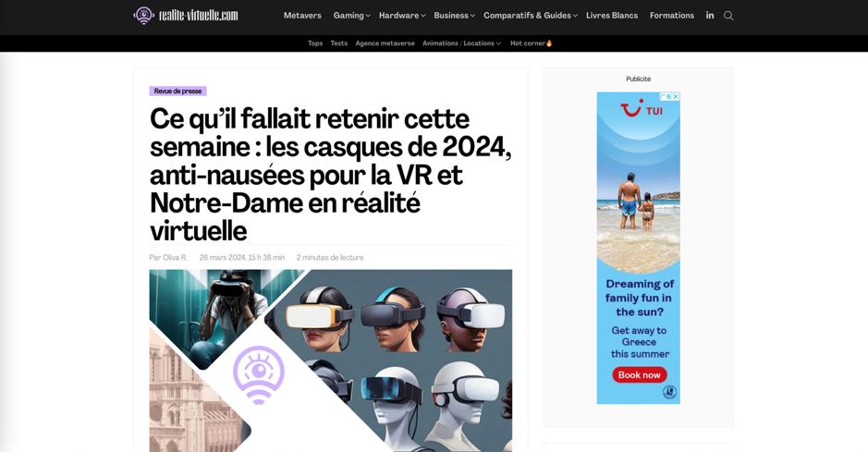Expand Comparatifs & Guides dropdown
This screenshot has height=452, width=868.
pyautogui.click(x=531, y=16)
